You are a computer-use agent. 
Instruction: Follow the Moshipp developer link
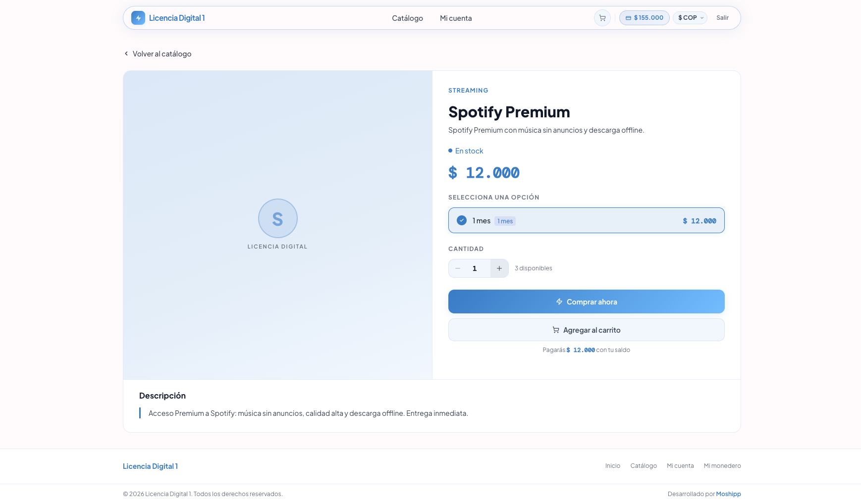(x=728, y=494)
